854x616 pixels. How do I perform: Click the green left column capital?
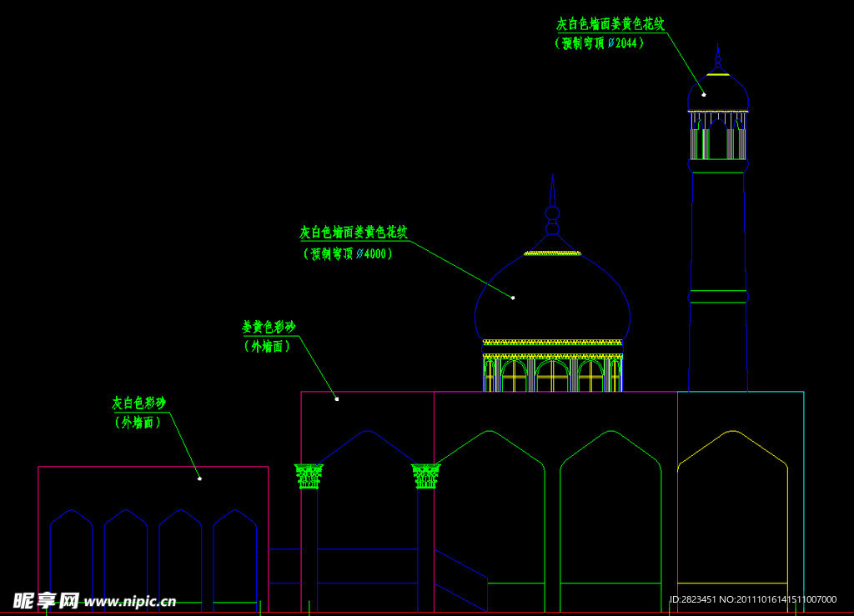tap(309, 476)
